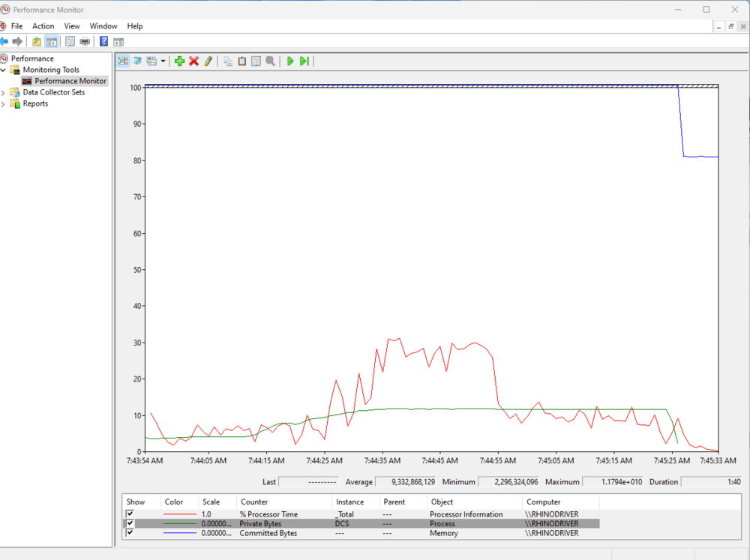The width and height of the screenshot is (750, 560).
Task: Open Help via the blue question mark icon
Action: tap(103, 41)
